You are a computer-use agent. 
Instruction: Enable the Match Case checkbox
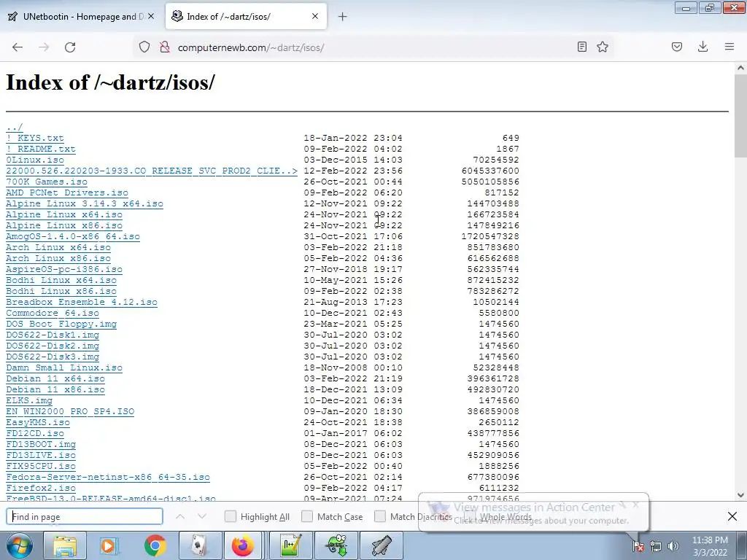pyautogui.click(x=307, y=516)
